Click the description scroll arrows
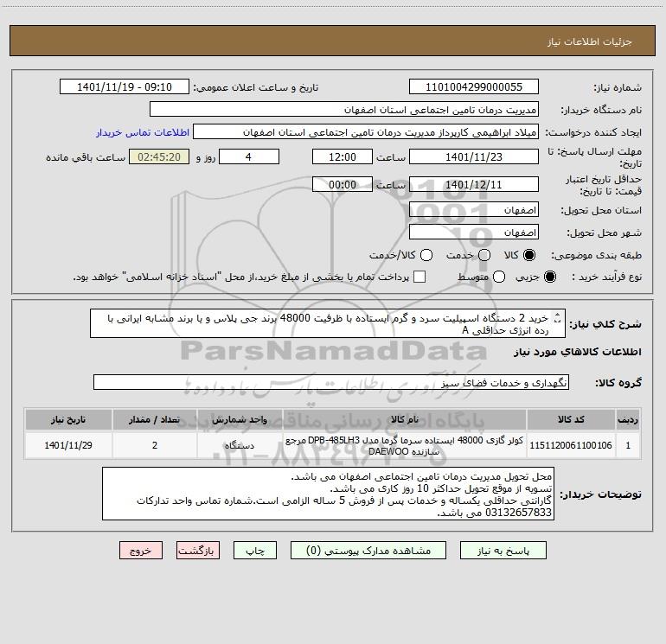Viewport: 666px width, 644px height. (558, 317)
